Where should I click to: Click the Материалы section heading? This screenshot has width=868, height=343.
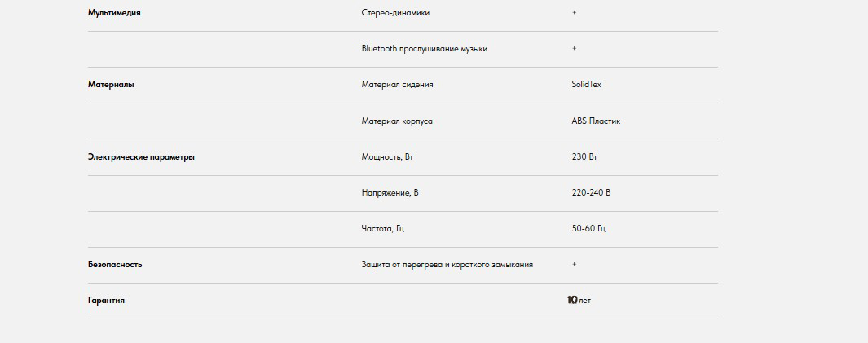pos(111,85)
